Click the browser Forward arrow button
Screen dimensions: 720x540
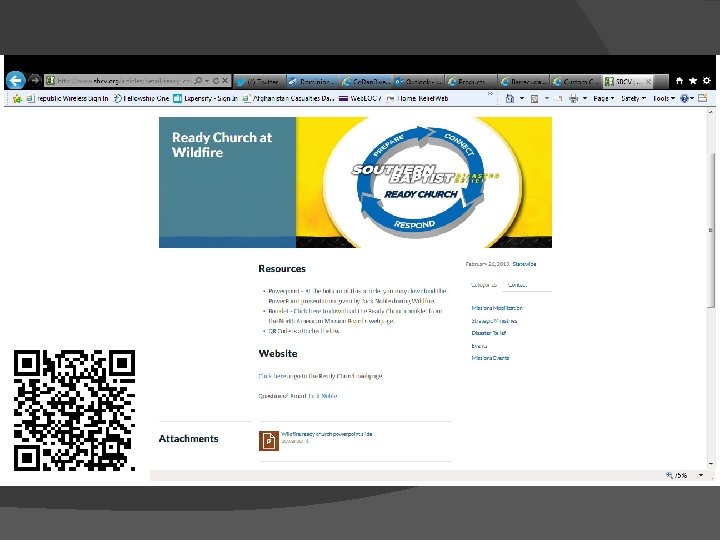[35, 80]
